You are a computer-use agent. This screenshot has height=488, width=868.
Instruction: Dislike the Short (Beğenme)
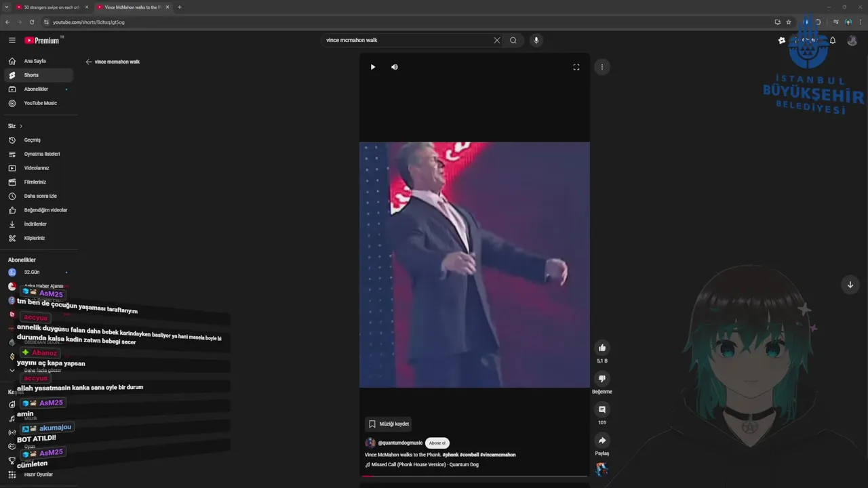click(x=602, y=378)
